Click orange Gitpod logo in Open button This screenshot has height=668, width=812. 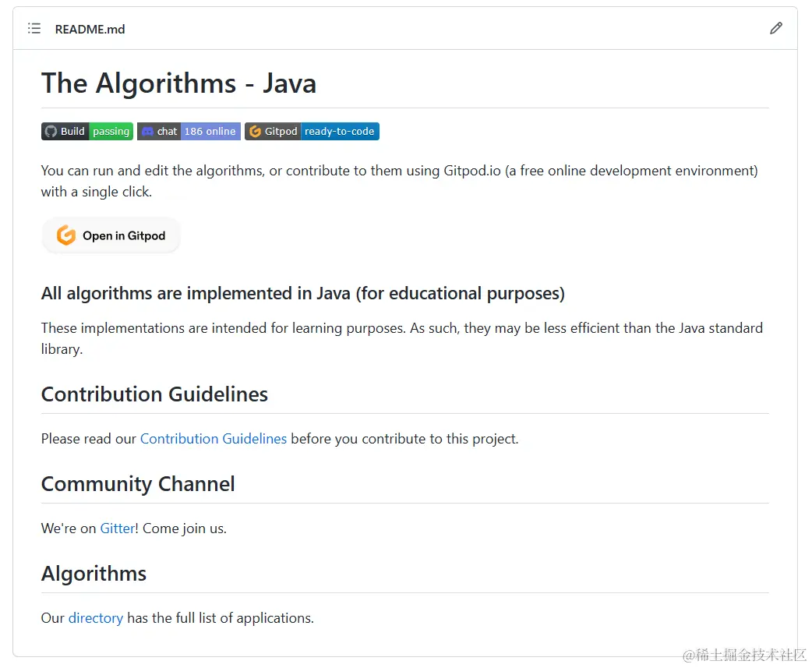66,235
